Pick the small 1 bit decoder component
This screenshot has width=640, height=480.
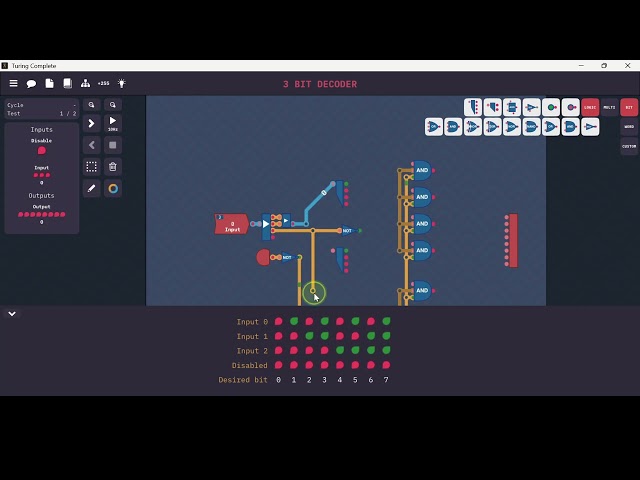coord(492,107)
